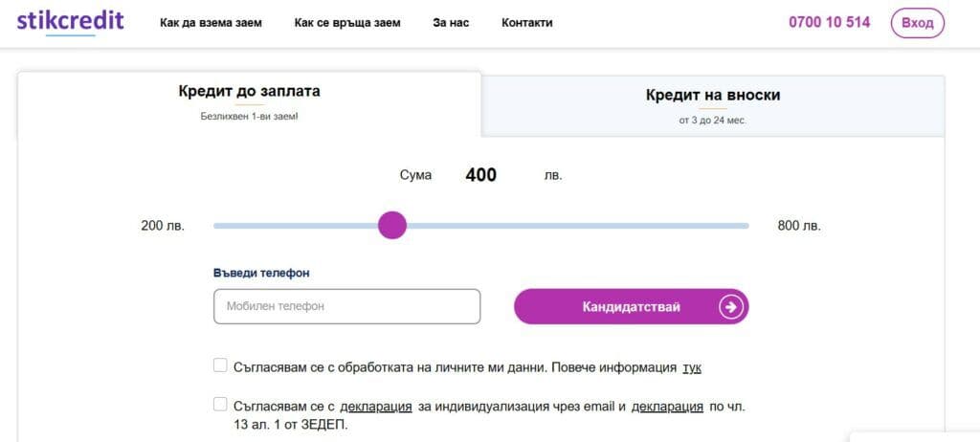Click the slider track near 800 лв.
980x442 pixels.
(x=737, y=226)
